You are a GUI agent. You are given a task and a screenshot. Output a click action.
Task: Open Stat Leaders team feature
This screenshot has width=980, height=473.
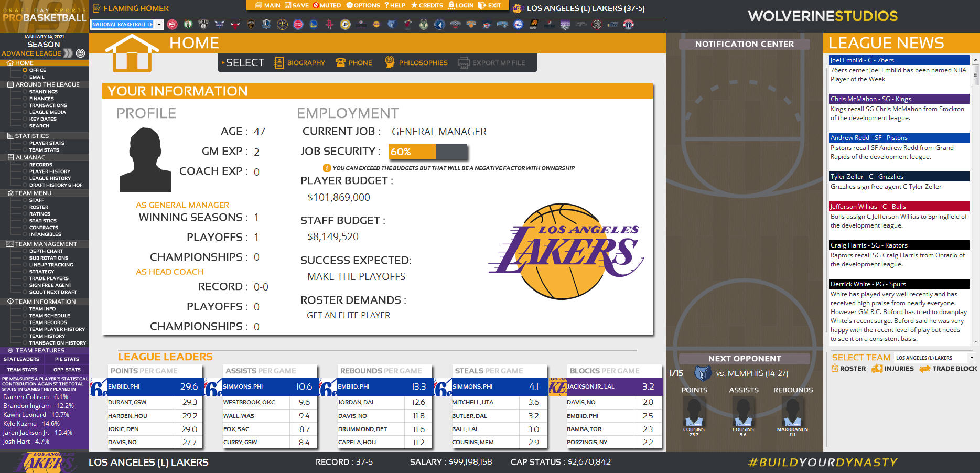tap(21, 359)
